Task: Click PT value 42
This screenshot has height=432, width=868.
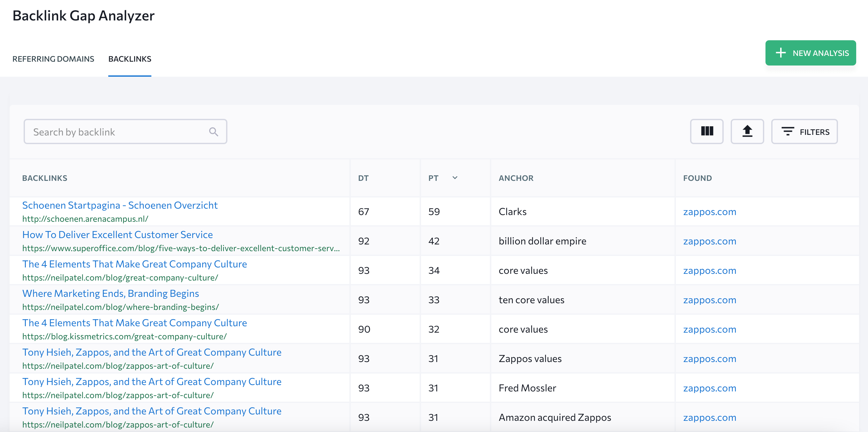Action: click(434, 241)
